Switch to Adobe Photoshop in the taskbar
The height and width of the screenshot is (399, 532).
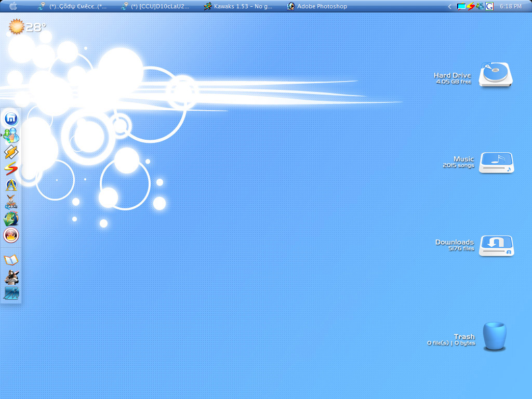tap(317, 6)
